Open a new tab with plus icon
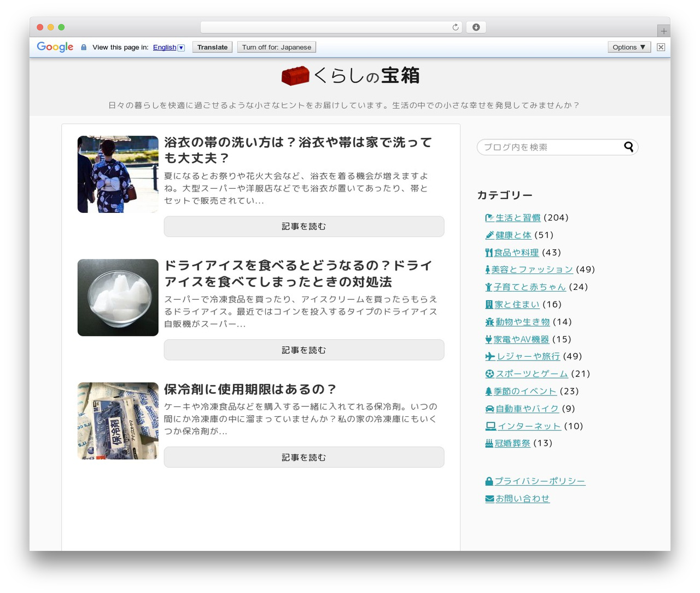Screen dimensions: 700x593 [663, 31]
